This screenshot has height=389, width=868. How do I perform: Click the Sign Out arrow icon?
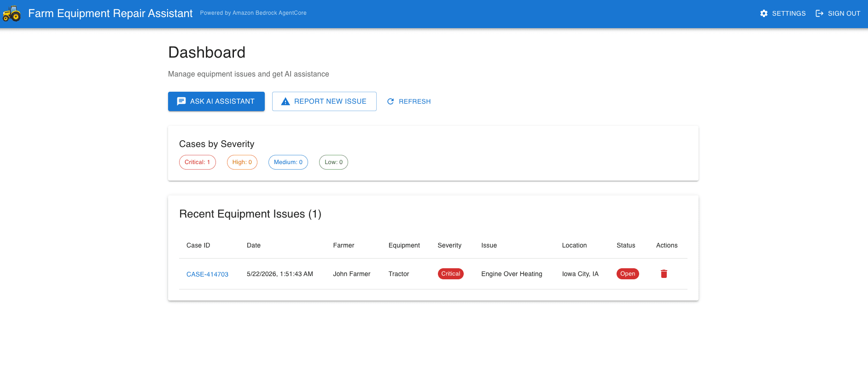tap(820, 13)
